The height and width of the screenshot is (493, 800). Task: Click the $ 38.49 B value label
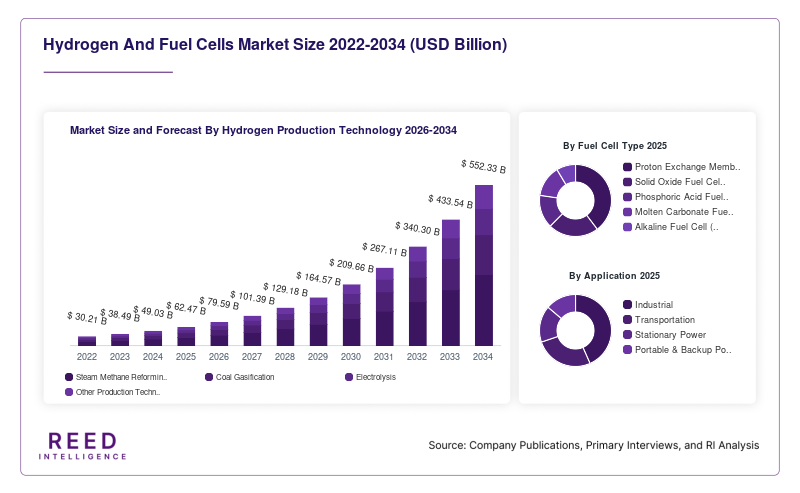point(120,315)
